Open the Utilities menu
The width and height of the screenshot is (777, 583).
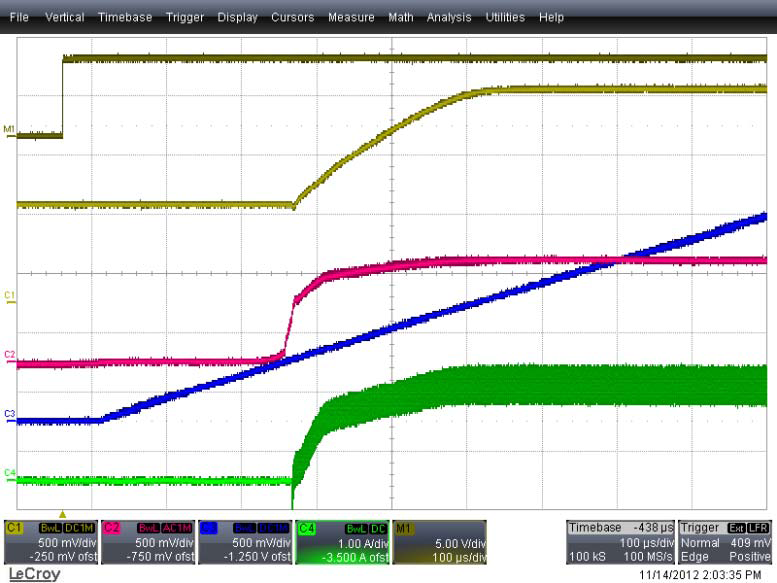click(505, 17)
